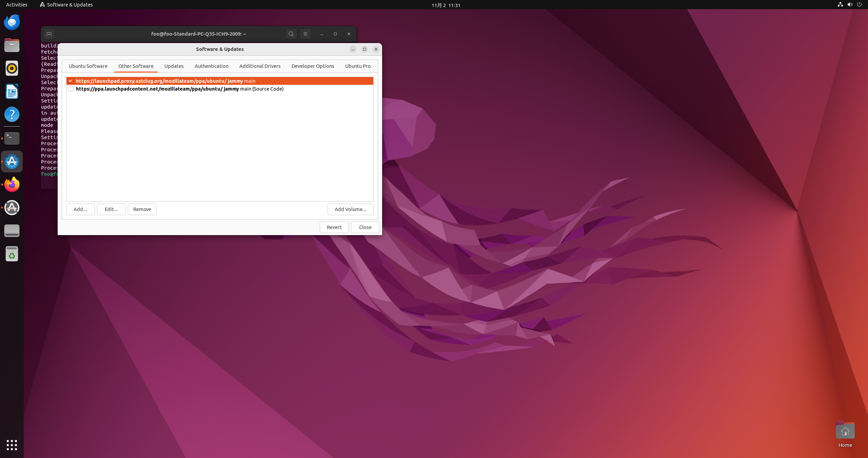Open LibreOffice Writer dock icon
868x458 pixels.
12,92
